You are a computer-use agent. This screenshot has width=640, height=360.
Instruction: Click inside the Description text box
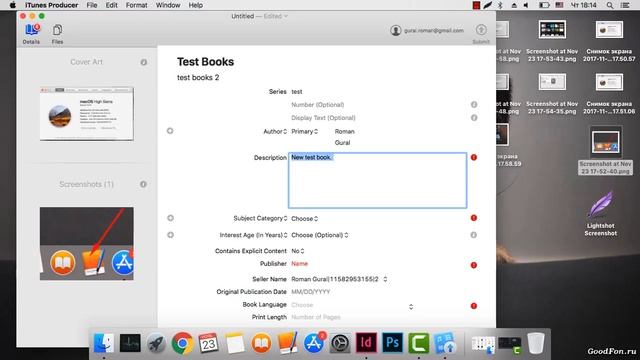(x=378, y=180)
